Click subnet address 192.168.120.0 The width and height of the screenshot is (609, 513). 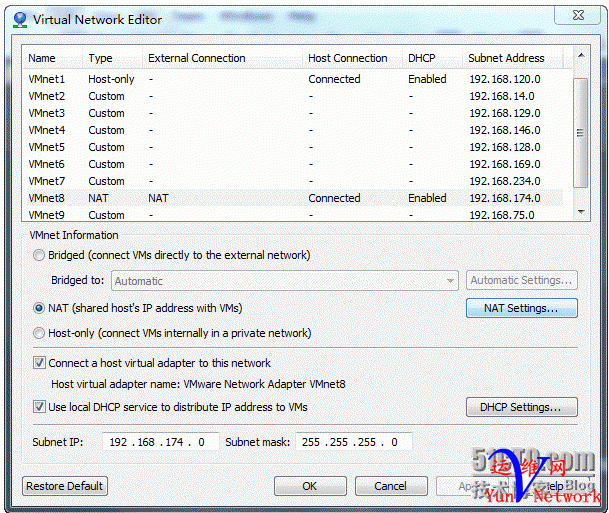coord(505,79)
